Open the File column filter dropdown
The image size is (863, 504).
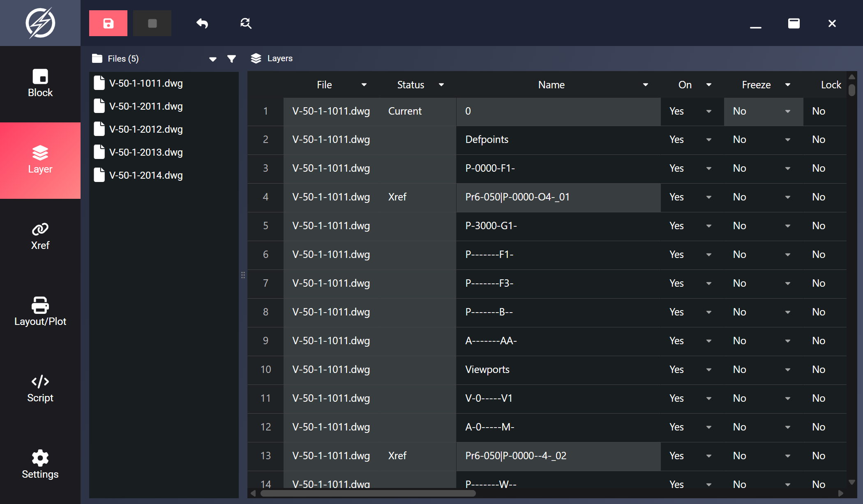364,85
